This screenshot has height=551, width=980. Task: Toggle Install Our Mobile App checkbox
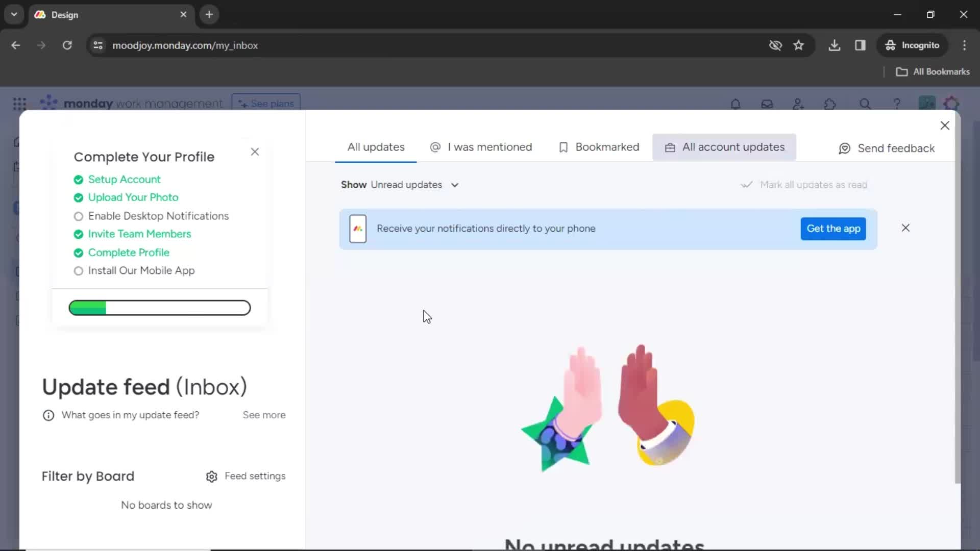79,270
